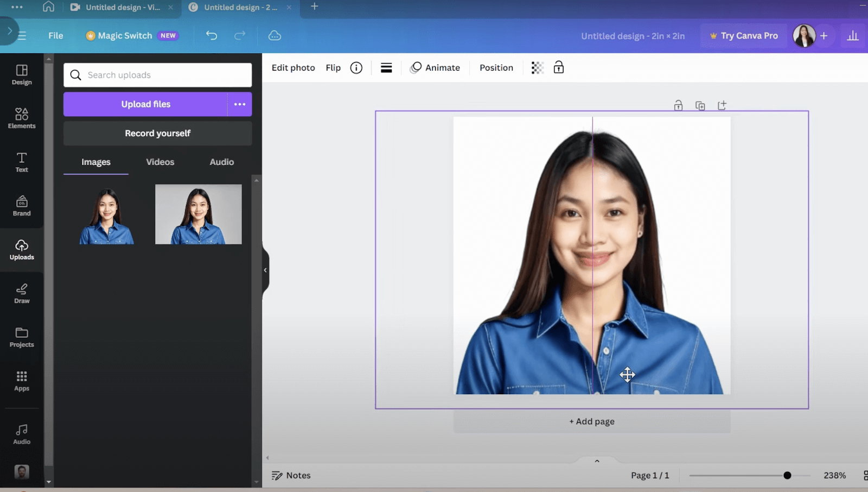868x492 pixels.
Task: Open a new browser tab with plus
Action: tap(315, 7)
